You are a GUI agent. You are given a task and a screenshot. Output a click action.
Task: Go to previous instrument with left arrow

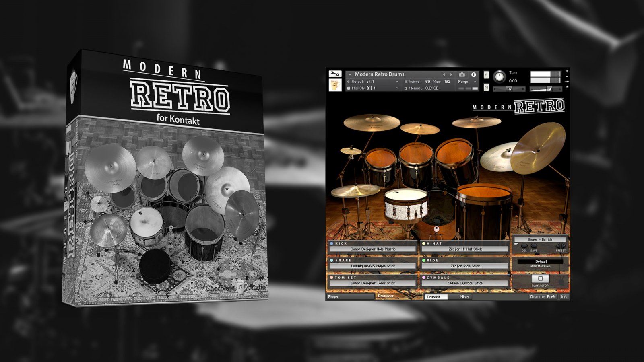pyautogui.click(x=444, y=74)
